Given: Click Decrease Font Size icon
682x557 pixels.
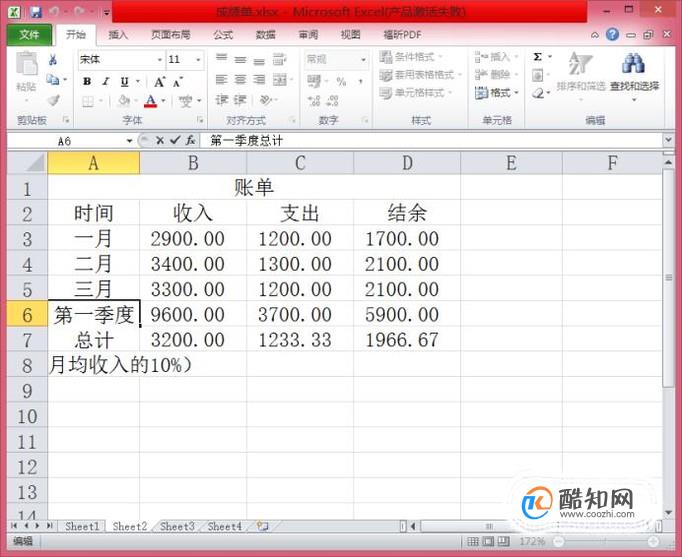Looking at the screenshot, I should point(178,81).
